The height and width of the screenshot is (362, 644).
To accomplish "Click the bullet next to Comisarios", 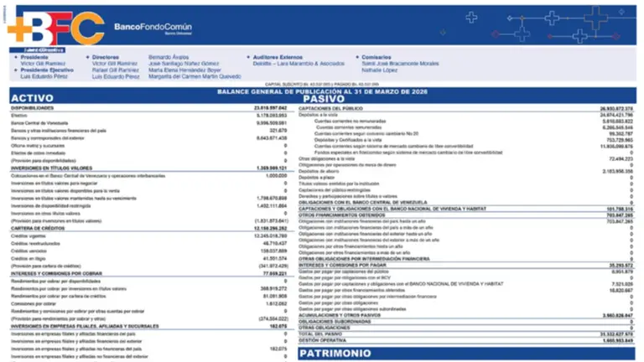I will [357, 58].
